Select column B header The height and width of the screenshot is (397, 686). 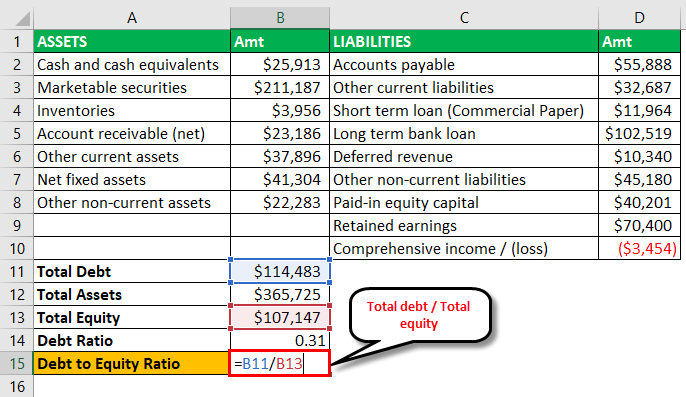(x=280, y=18)
